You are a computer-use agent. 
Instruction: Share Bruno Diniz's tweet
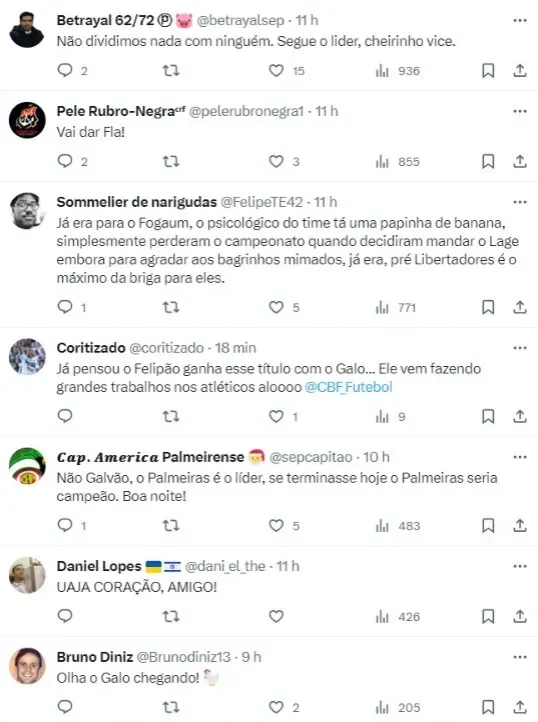(520, 707)
